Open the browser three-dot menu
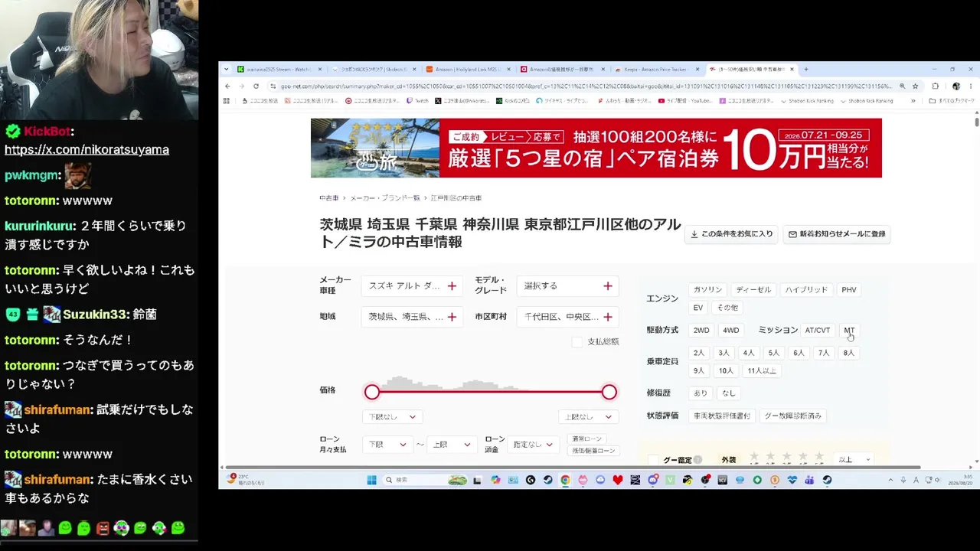The width and height of the screenshot is (980, 551). (970, 86)
